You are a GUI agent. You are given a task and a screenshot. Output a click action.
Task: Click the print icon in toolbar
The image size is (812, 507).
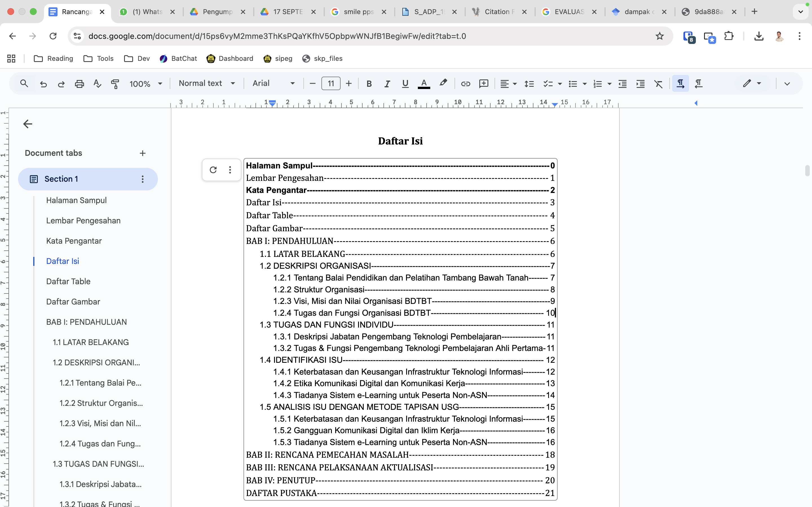tap(79, 83)
